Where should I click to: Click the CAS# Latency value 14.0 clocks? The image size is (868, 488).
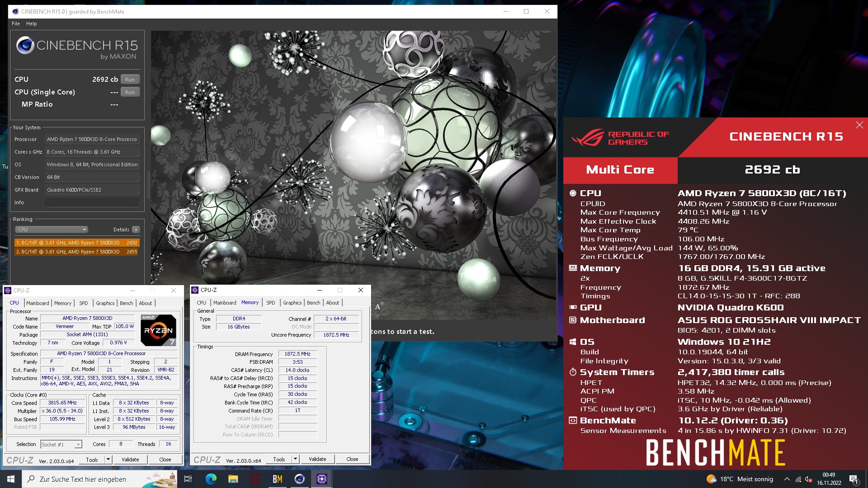pos(297,370)
